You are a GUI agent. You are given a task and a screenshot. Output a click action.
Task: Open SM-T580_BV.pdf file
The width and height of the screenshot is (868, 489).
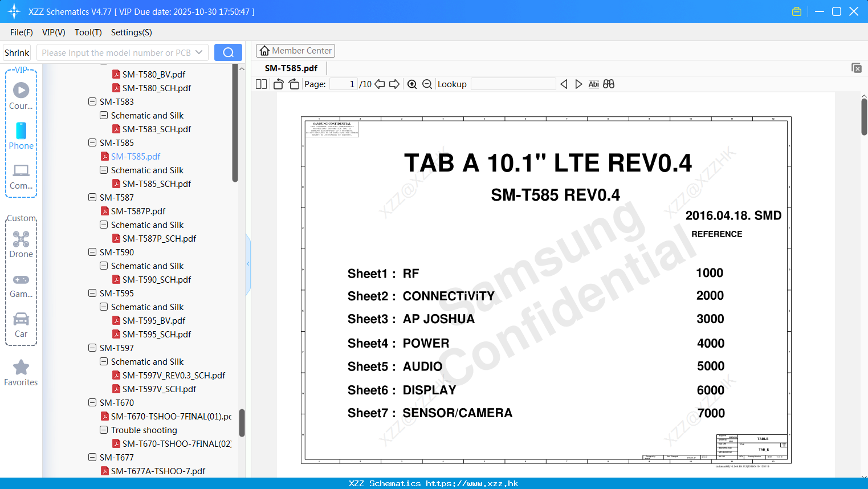pyautogui.click(x=154, y=74)
